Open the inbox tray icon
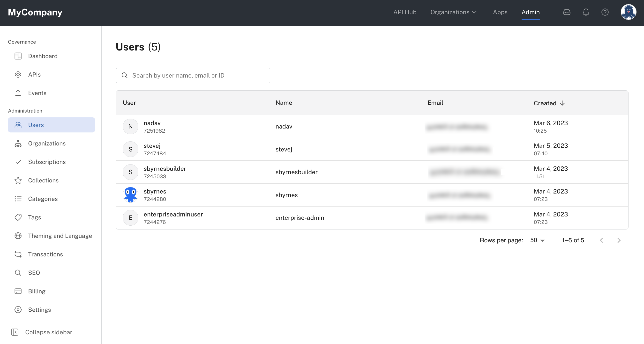The image size is (644, 344). click(567, 12)
